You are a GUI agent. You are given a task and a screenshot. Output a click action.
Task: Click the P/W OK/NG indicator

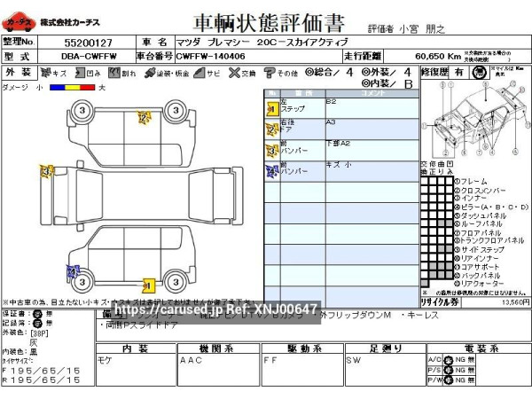pyautogui.click(x=449, y=379)
